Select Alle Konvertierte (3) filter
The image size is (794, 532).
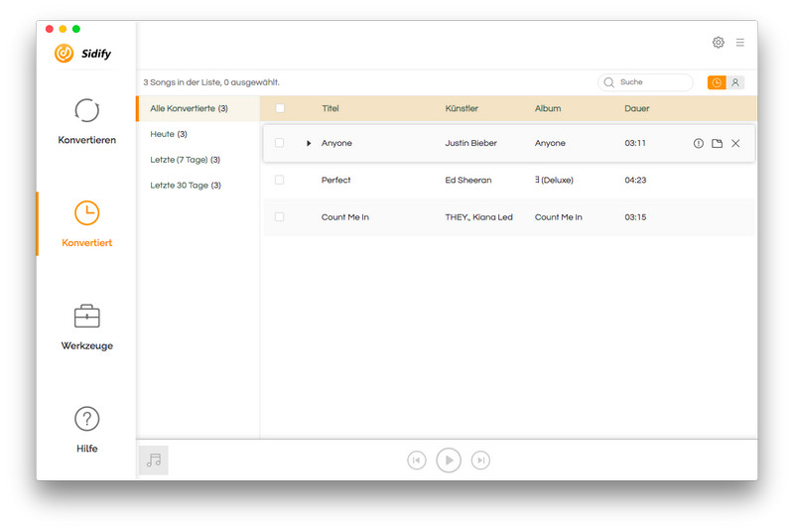(198, 108)
